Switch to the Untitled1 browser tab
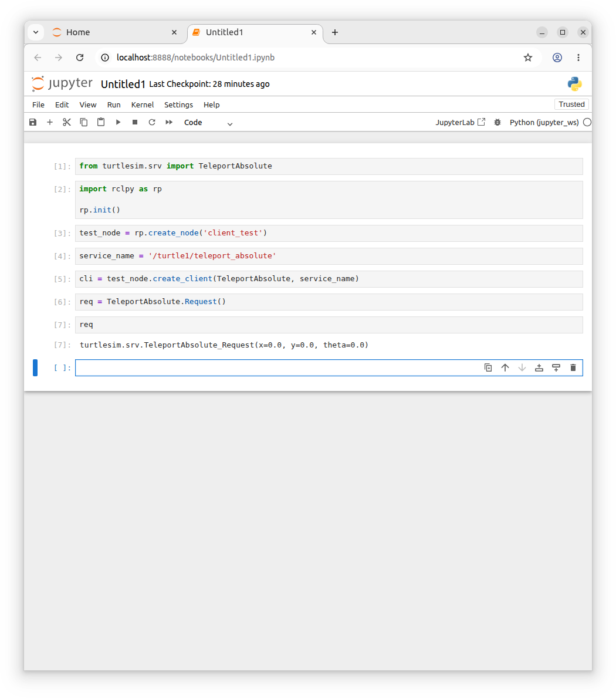 (255, 32)
